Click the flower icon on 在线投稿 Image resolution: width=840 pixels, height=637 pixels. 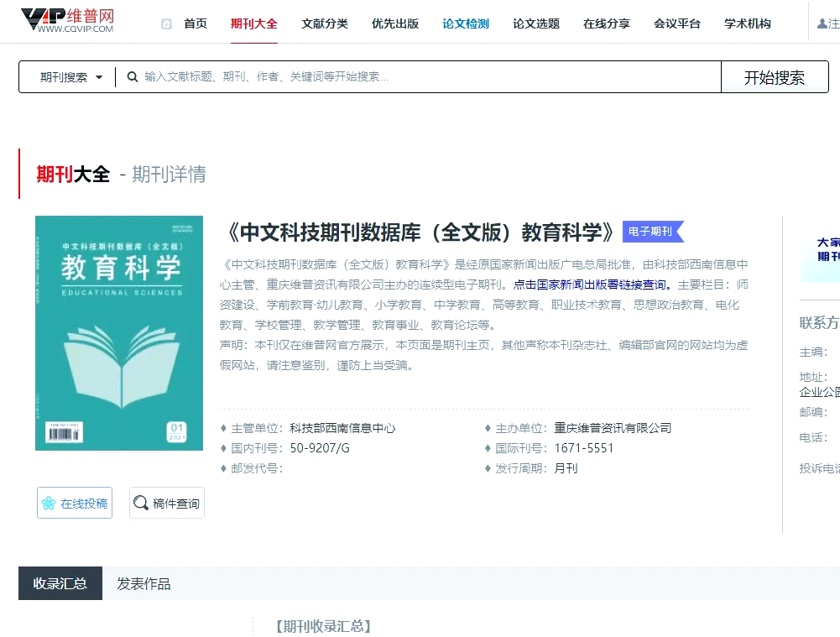(x=49, y=503)
